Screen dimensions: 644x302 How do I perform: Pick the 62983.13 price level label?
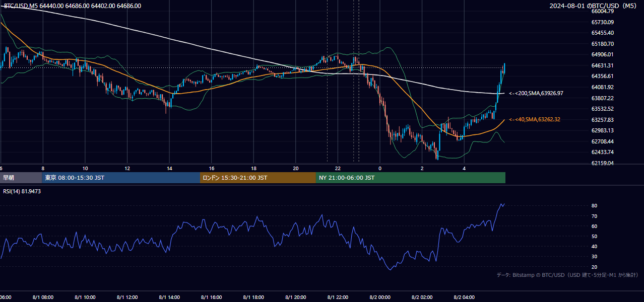point(602,130)
